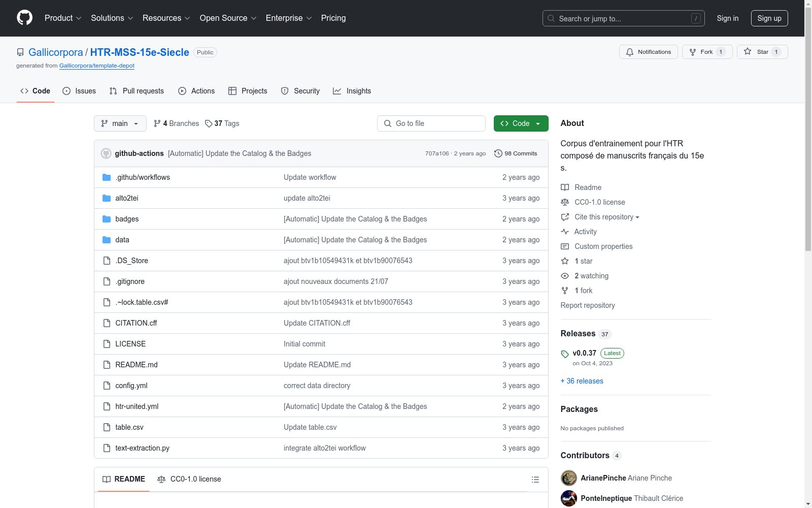Click the github-actions avatar icon

[106, 153]
